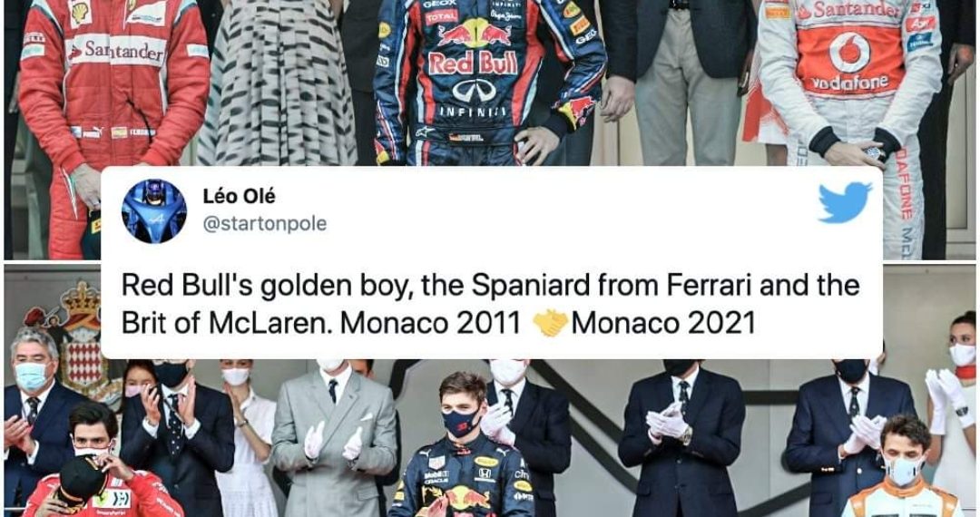
Task: Open Léo Olé's profile avatar
Action: [154, 210]
